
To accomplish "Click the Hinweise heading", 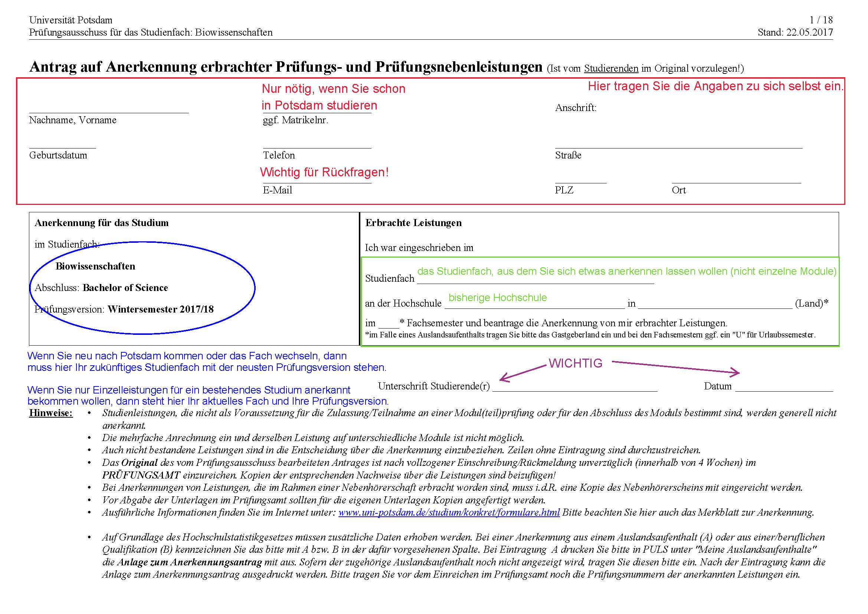I will coord(51,413).
